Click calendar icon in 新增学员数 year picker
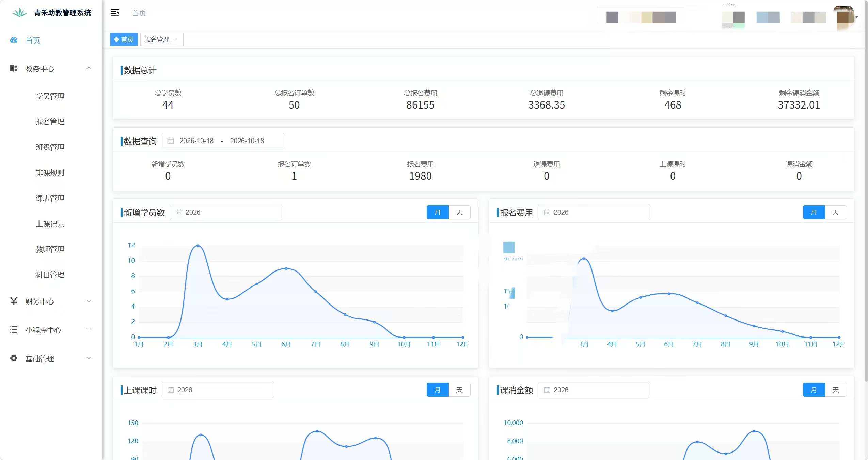This screenshot has height=460, width=868. [179, 212]
